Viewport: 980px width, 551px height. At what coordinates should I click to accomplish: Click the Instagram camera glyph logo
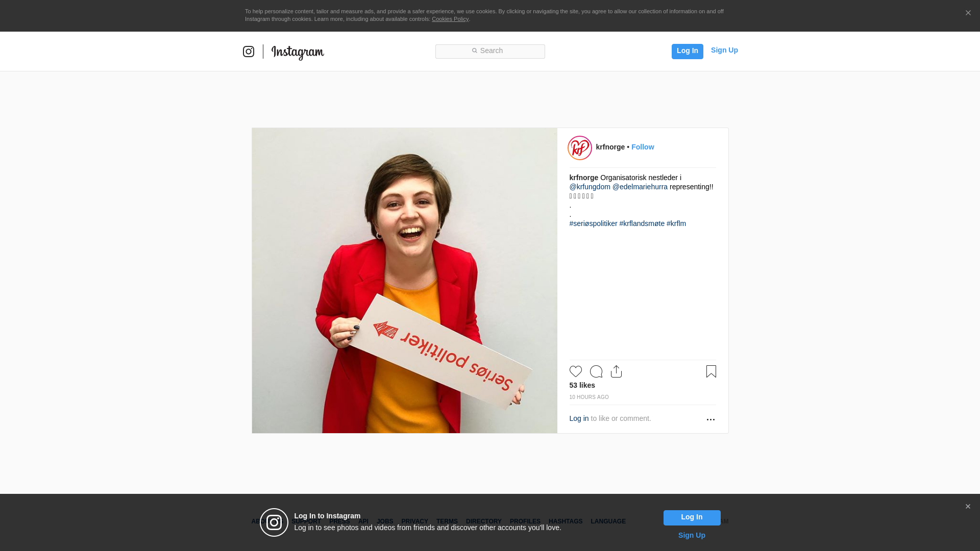coord(249,52)
